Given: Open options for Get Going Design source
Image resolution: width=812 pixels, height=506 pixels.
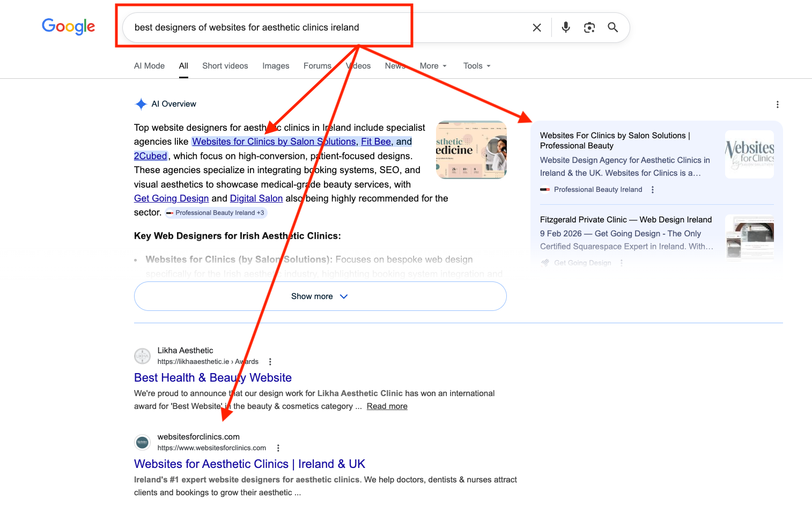Looking at the screenshot, I should click(x=622, y=263).
